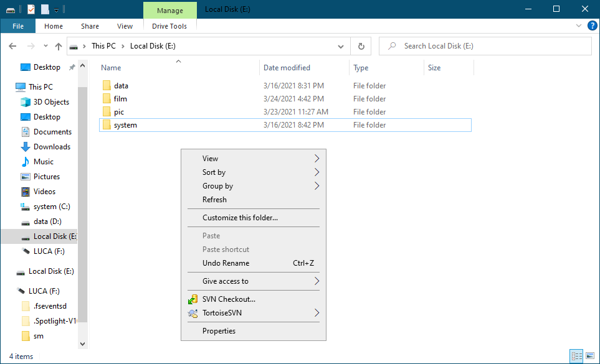Open the film folder
The image size is (600, 364).
tap(121, 98)
